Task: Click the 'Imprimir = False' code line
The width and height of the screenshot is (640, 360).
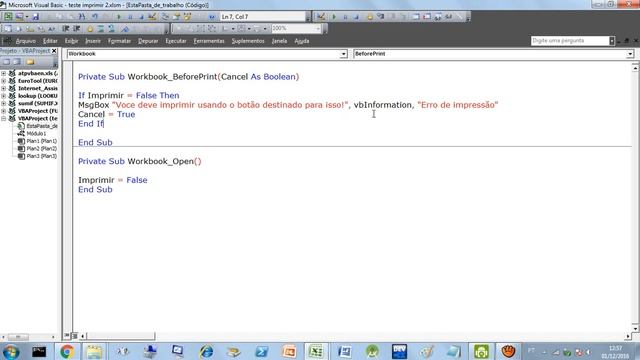Action: click(x=113, y=180)
